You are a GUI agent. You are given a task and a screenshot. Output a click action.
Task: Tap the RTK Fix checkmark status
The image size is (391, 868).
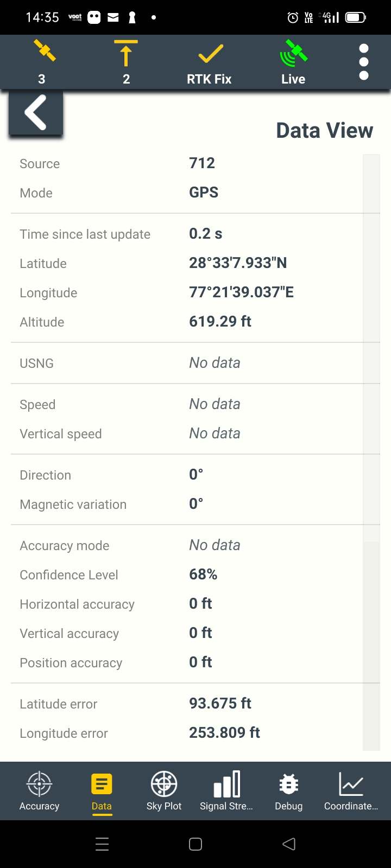(210, 55)
